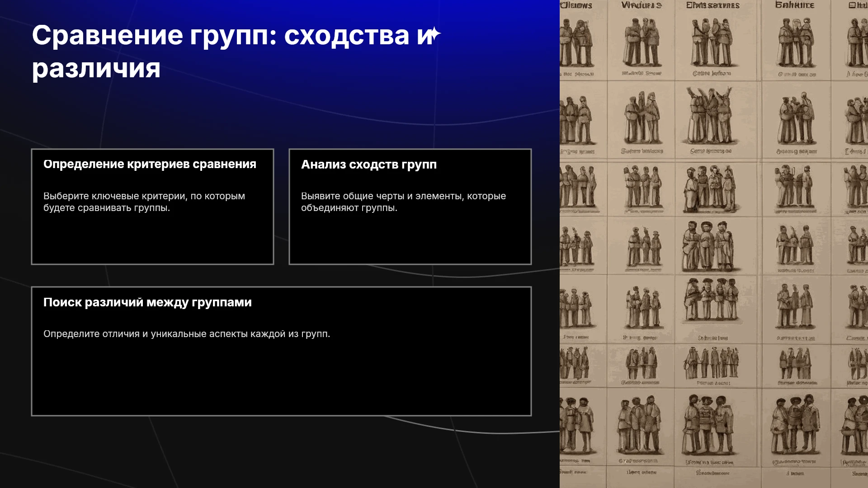The width and height of the screenshot is (868, 488).
Task: Click empty area inside the similarities card
Action: (x=410, y=239)
